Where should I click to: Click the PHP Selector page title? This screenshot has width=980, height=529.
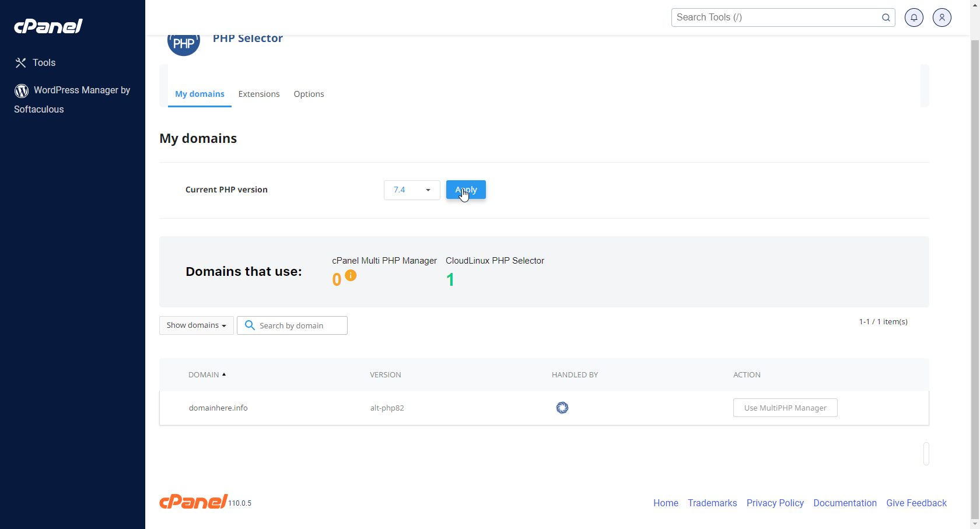247,38
